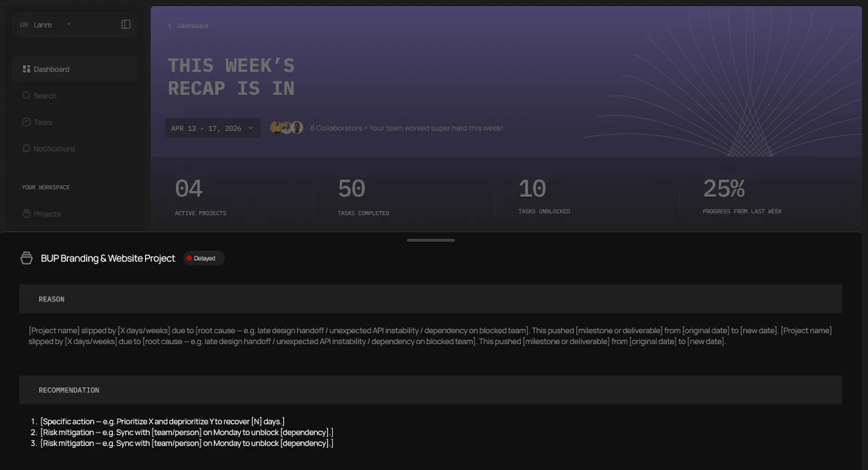Viewport: 868px width, 470px height.
Task: Click the first recommendation about prioritizing X
Action: tap(162, 421)
